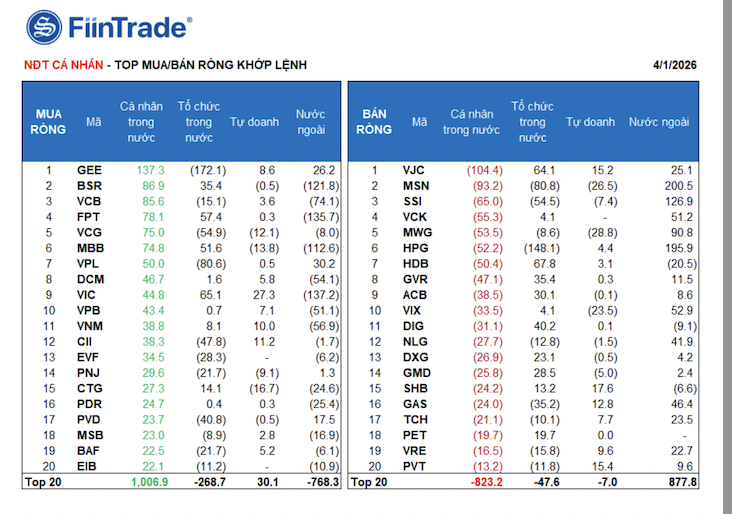732x514 pixels.
Task: Click the Tự doanh header in the buy table
Action: [255, 122]
